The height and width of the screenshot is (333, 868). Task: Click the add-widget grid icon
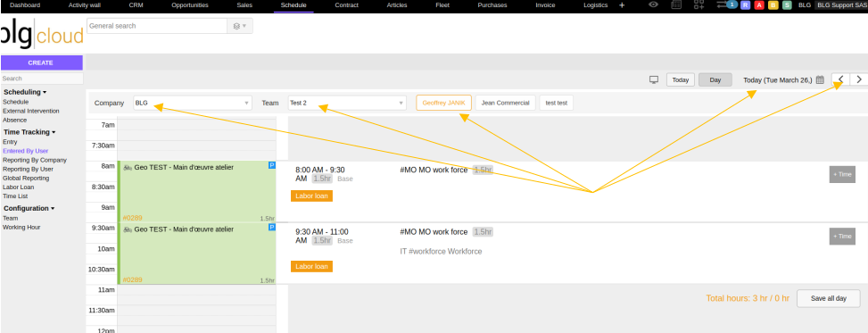point(699,4)
